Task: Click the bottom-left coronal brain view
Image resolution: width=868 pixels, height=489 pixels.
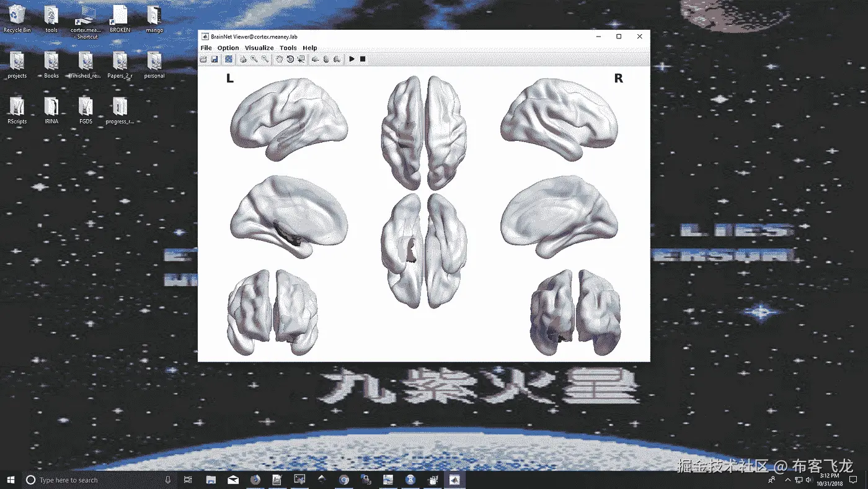Action: click(x=272, y=313)
